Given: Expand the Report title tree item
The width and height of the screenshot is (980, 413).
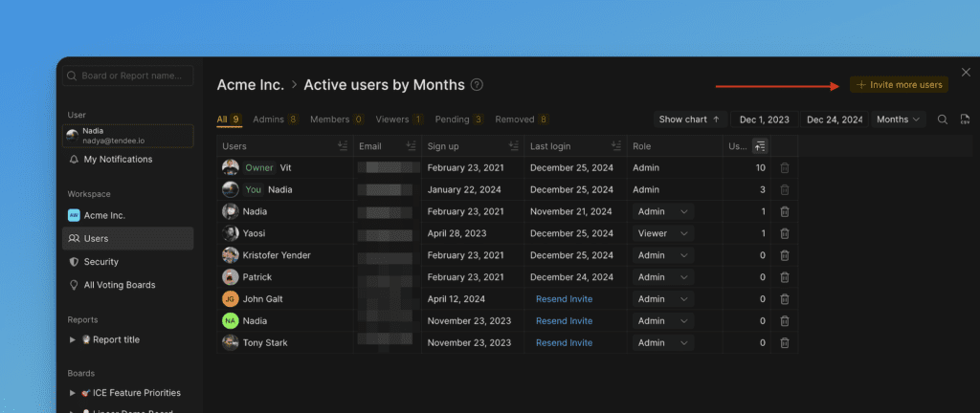Looking at the screenshot, I should 73,339.
